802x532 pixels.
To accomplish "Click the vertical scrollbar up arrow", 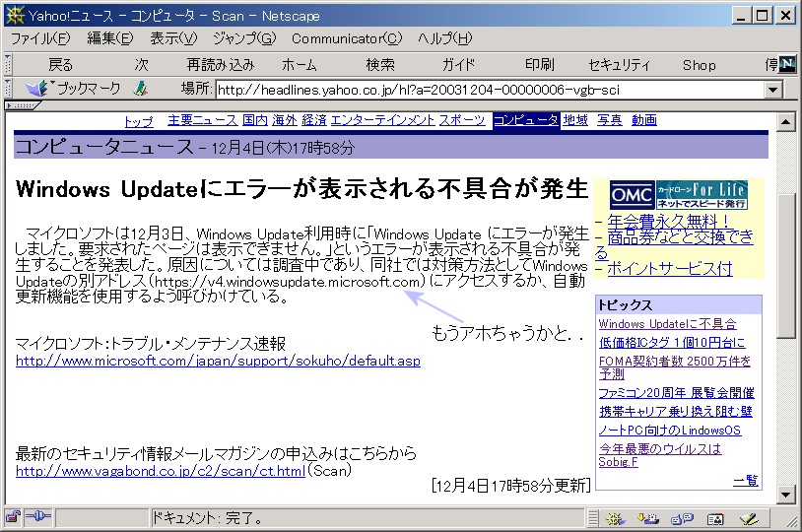I will pos(785,122).
